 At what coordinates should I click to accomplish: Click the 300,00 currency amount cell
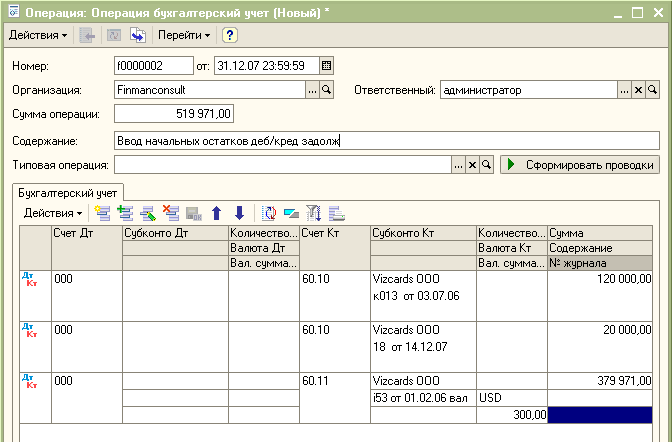click(512, 415)
